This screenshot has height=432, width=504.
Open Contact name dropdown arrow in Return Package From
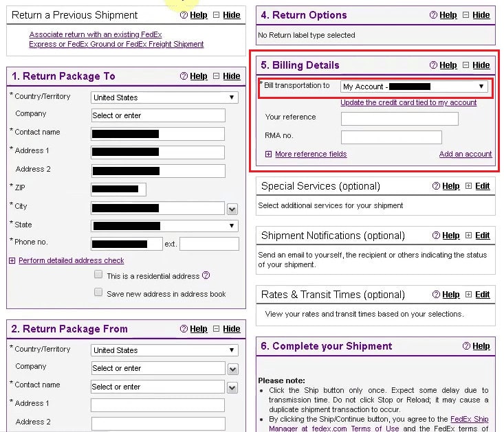point(232,388)
